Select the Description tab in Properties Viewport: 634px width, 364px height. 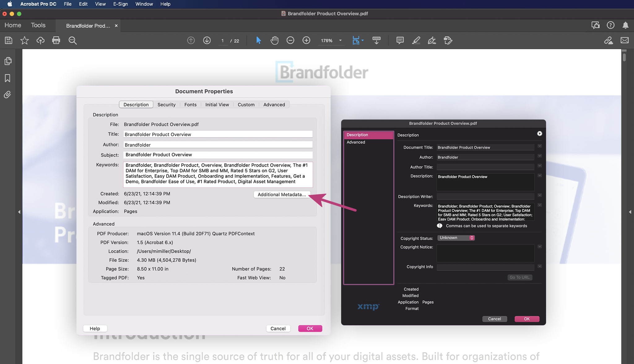tap(136, 105)
